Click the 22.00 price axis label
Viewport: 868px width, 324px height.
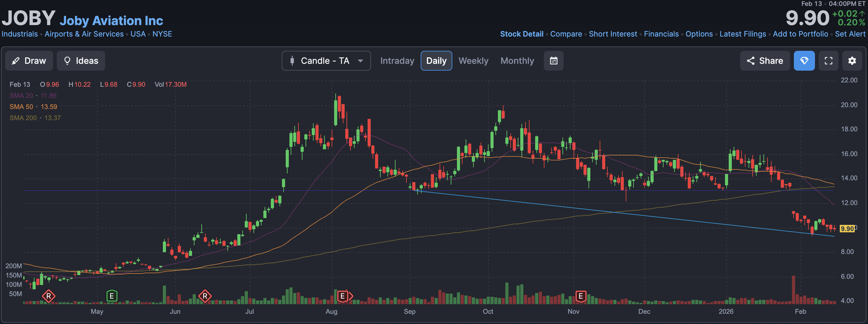click(849, 80)
